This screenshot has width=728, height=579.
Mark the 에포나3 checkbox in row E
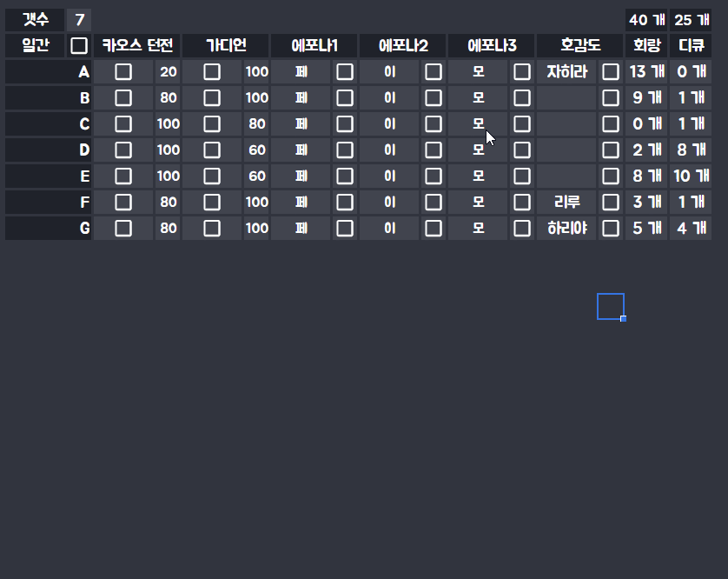tap(522, 176)
